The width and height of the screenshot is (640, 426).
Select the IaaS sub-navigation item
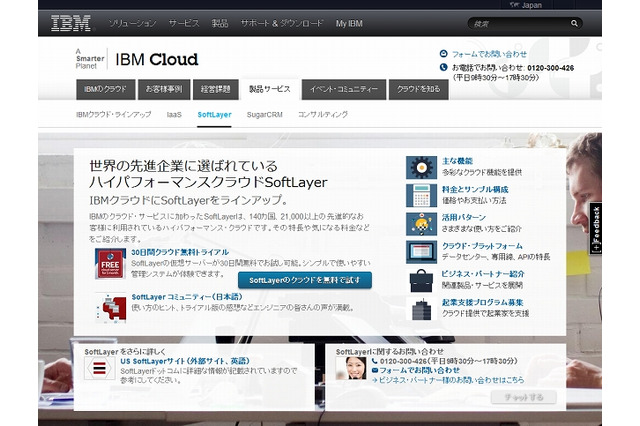pyautogui.click(x=174, y=115)
